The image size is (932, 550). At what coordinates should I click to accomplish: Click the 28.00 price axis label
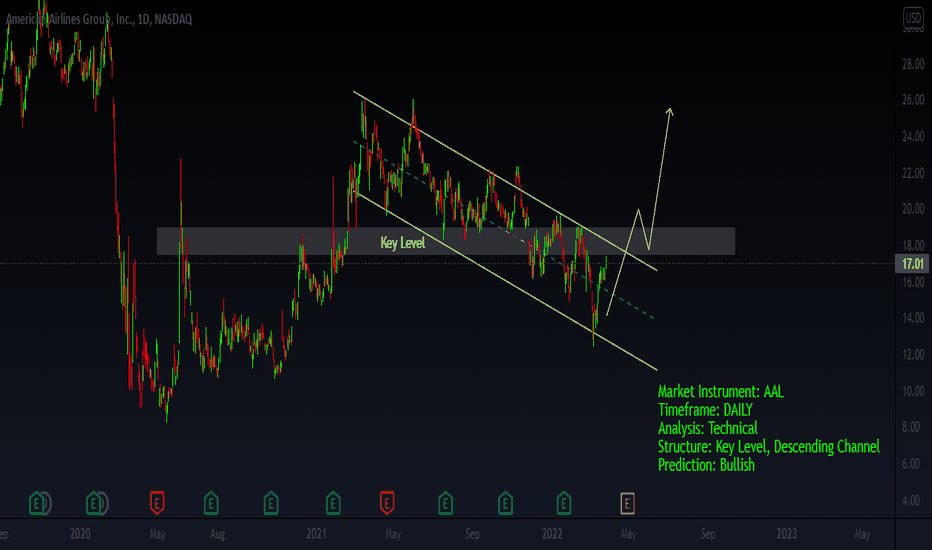pyautogui.click(x=913, y=64)
